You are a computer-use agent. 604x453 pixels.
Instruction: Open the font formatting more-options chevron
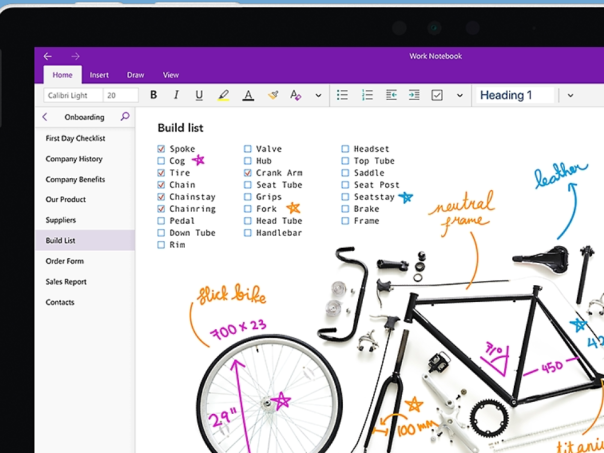click(318, 95)
